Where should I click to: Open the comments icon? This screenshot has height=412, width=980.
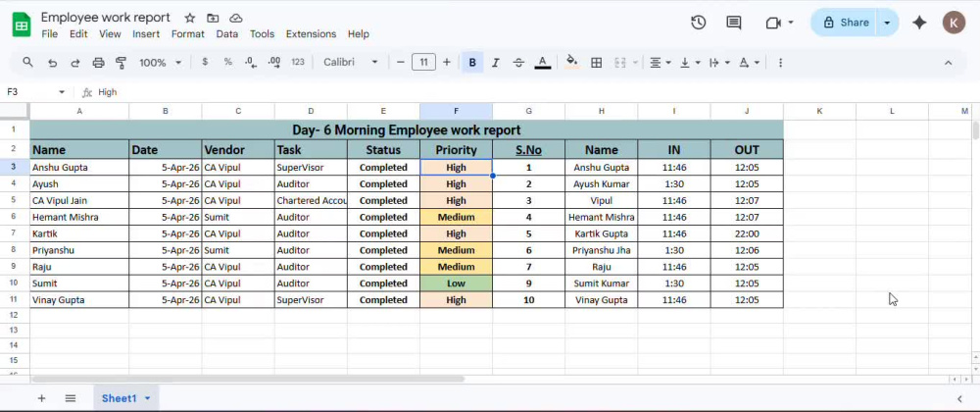pyautogui.click(x=734, y=23)
